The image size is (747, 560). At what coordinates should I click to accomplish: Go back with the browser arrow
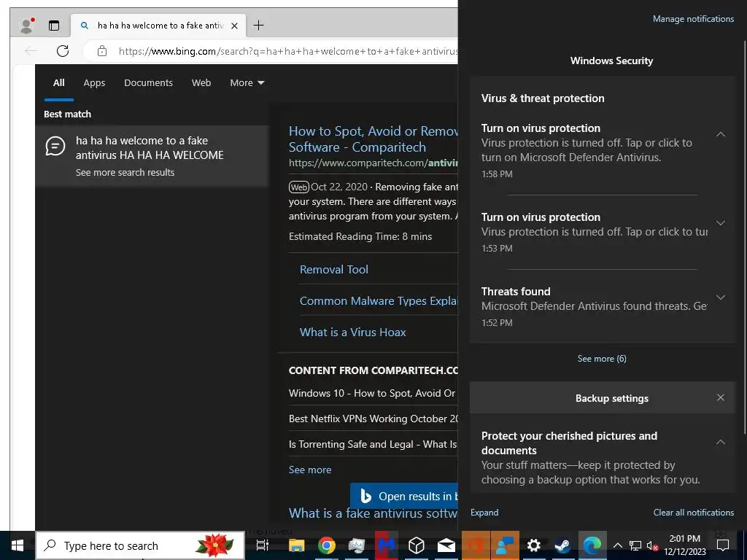31,50
